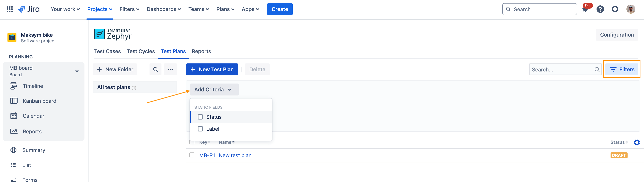Open the Jira app switcher grid icon
The image size is (644, 182).
click(10, 9)
